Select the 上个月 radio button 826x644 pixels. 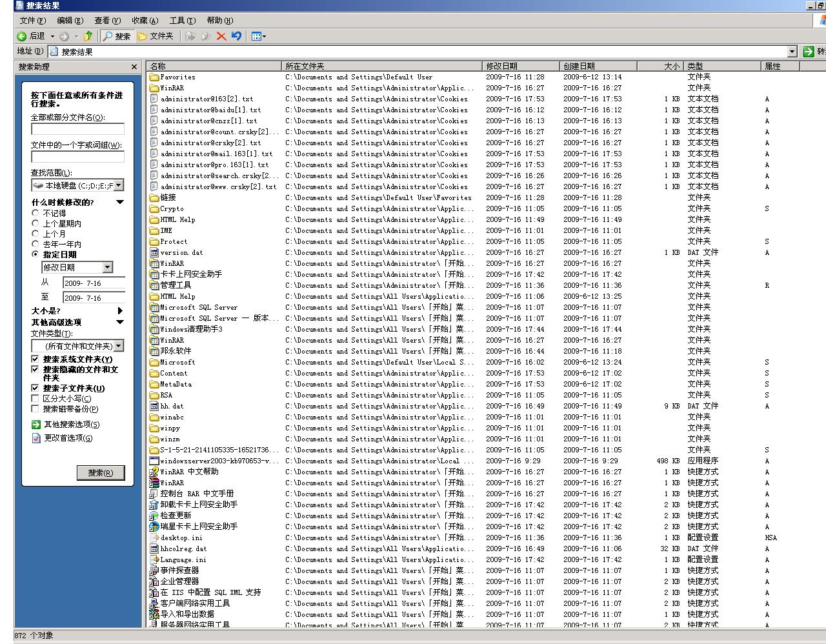[x=35, y=234]
